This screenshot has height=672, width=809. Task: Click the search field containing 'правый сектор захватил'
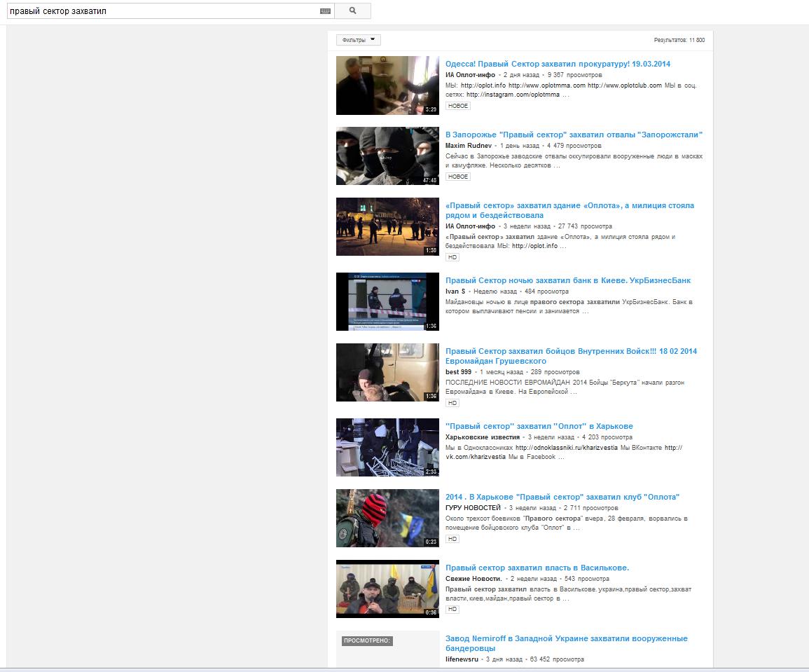pos(170,11)
